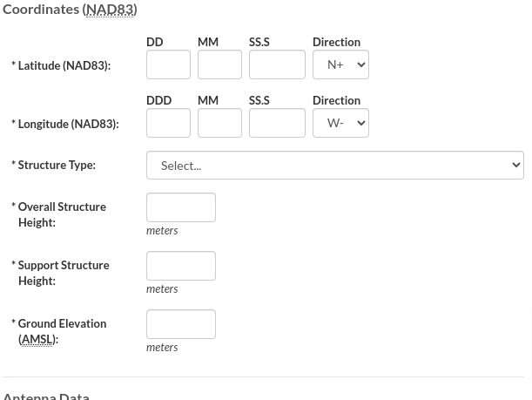Click the Longitude DDD degrees field

[x=168, y=123]
